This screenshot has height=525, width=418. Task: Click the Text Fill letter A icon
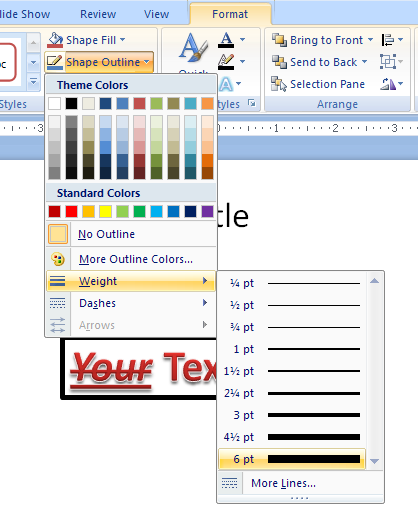pyautogui.click(x=226, y=40)
